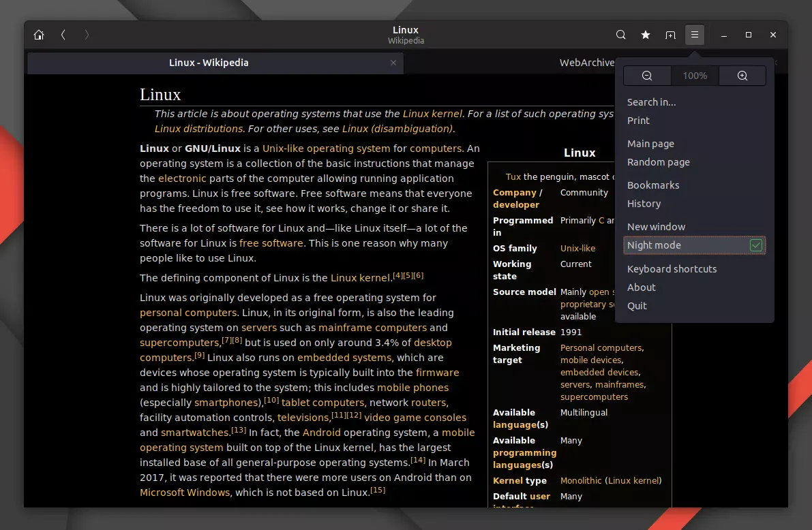Follow the servers link in the paragraph

coord(259,328)
